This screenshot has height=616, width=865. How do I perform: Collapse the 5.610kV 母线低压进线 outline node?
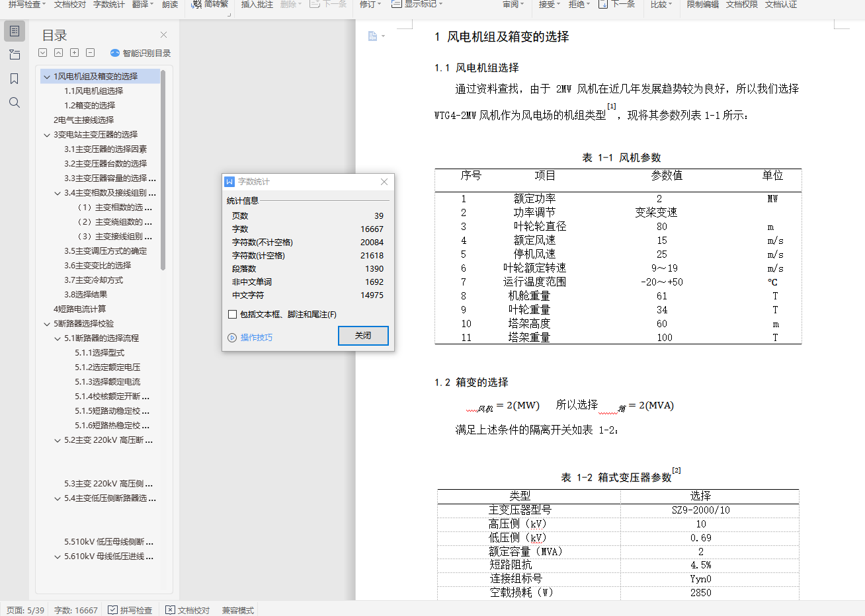click(x=58, y=557)
